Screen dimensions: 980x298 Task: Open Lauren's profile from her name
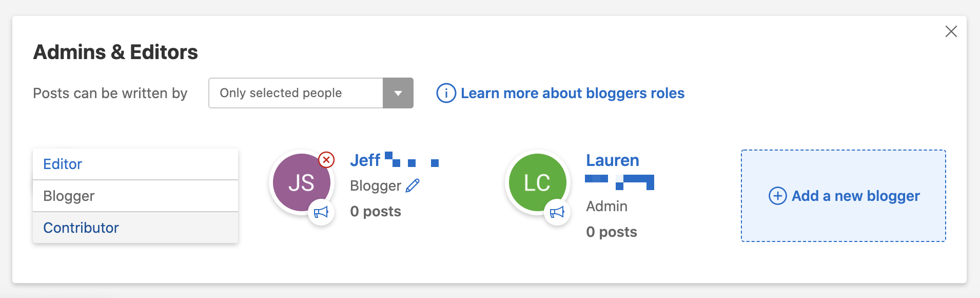[613, 160]
